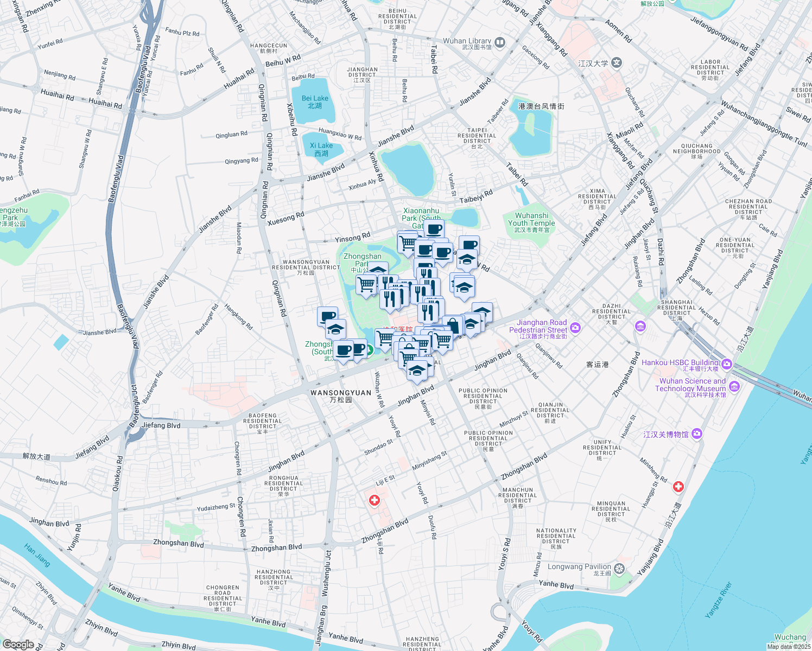This screenshot has width=812, height=651.
Task: Click the museum icon beside Wuhan Science and Technology Museum
Action: click(x=734, y=386)
